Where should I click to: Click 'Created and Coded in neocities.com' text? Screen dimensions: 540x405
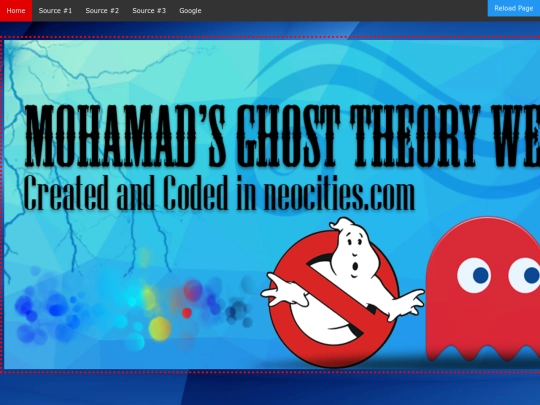pyautogui.click(x=219, y=193)
